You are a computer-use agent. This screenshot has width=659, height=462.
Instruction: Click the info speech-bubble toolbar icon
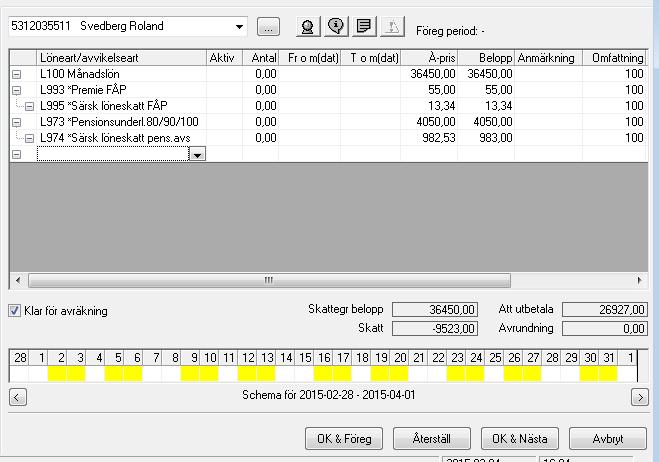coord(336,27)
